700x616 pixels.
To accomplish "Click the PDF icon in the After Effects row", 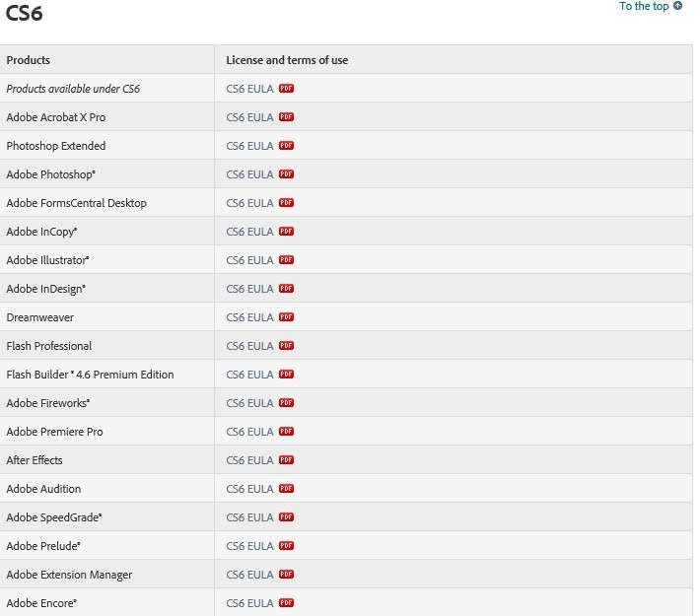I will click(x=286, y=459).
